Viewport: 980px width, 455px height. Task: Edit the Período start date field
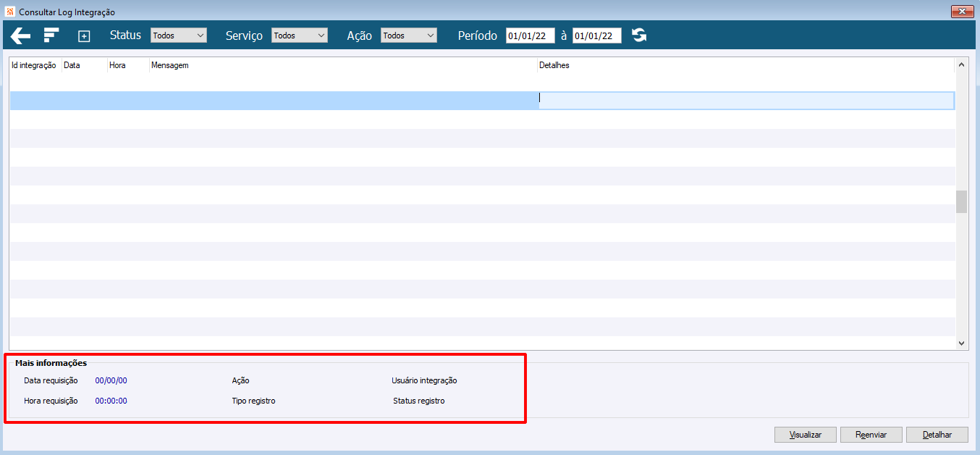pyautogui.click(x=531, y=36)
